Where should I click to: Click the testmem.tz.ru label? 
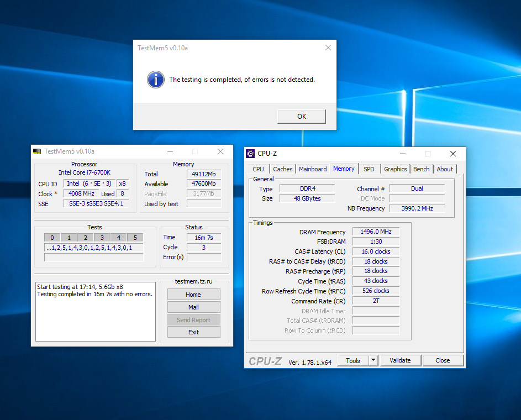tap(194, 281)
